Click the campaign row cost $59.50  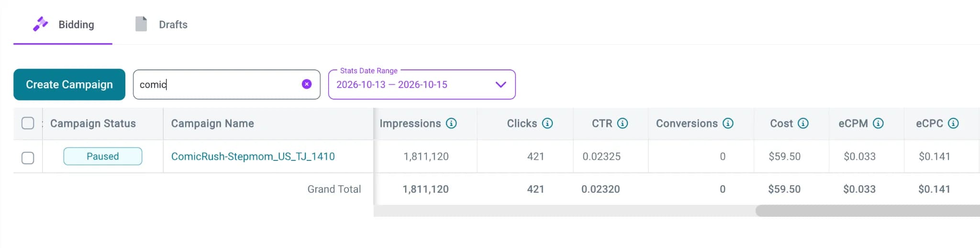coord(784,157)
